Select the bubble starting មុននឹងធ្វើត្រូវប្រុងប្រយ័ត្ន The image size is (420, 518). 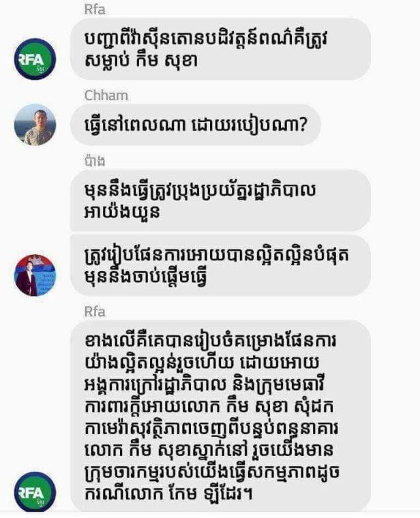click(x=220, y=200)
